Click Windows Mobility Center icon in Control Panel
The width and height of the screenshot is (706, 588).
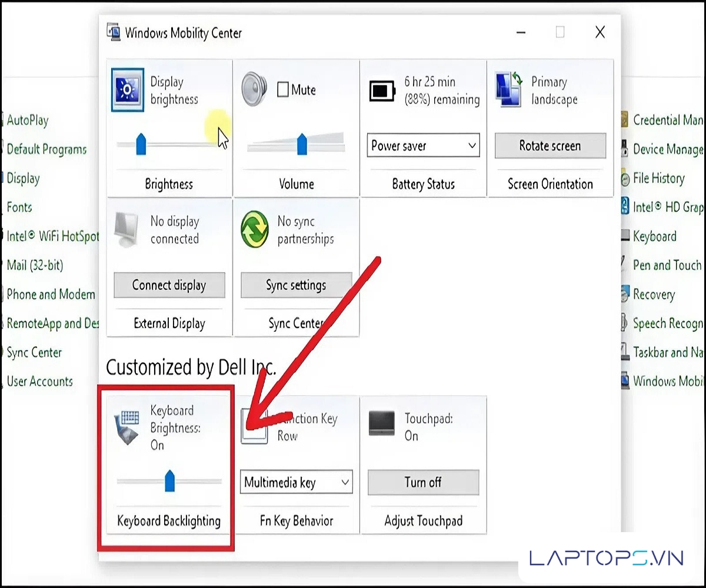[625, 381]
